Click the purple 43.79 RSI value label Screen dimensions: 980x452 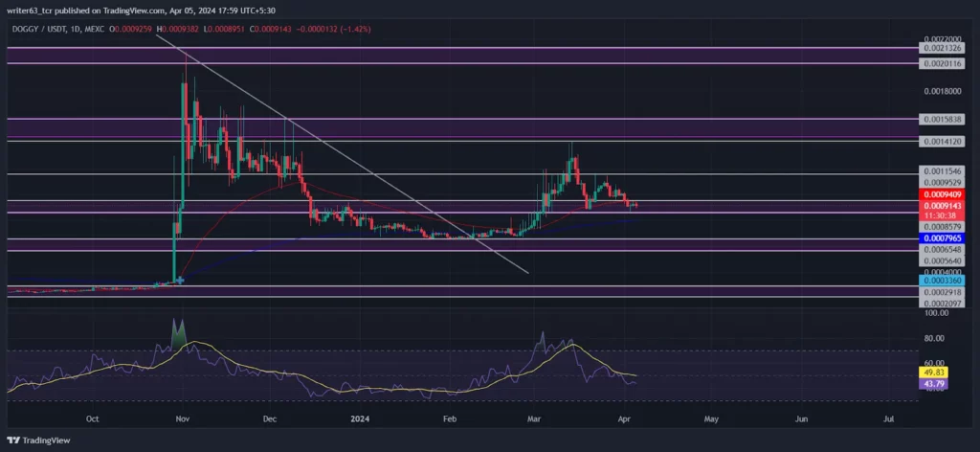tap(932, 383)
